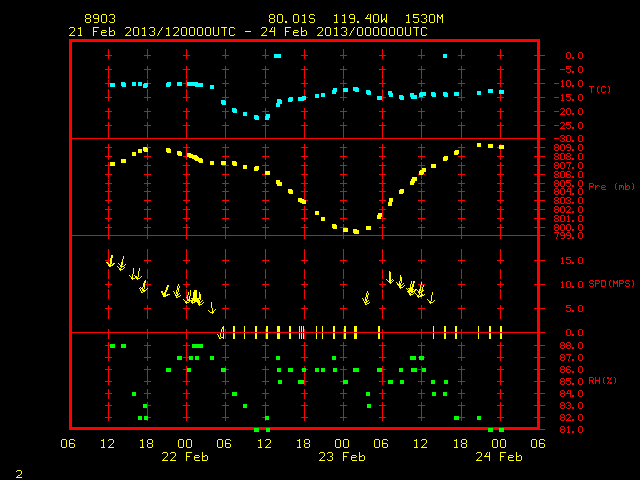The image size is (640, 480).
Task: Select the RH(%) humidity axis label
Action: click(x=602, y=381)
